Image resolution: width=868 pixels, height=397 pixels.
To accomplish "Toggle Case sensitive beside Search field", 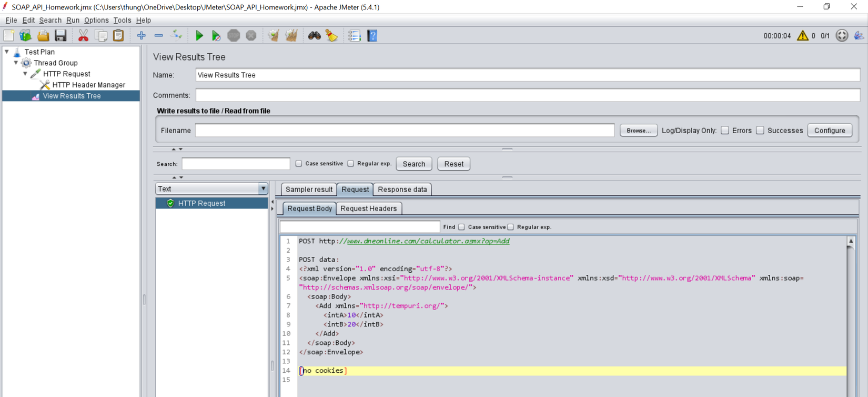I will [x=299, y=164].
